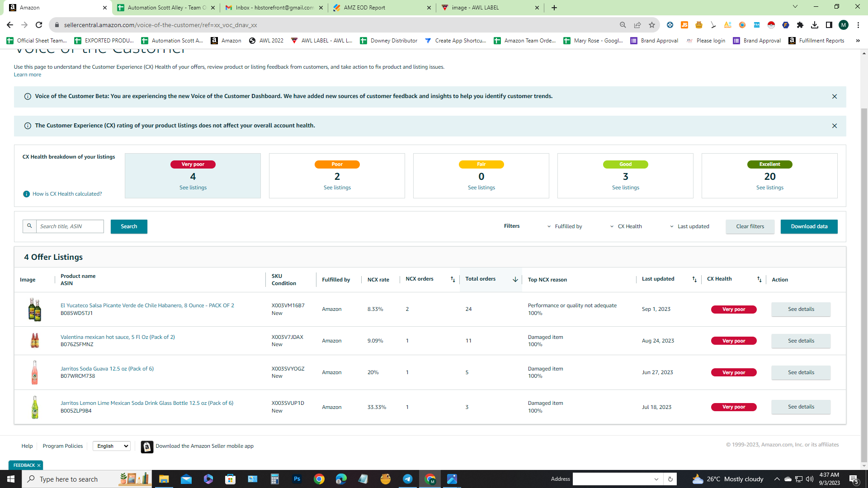Dismiss the CX rating account health banner

835,126
